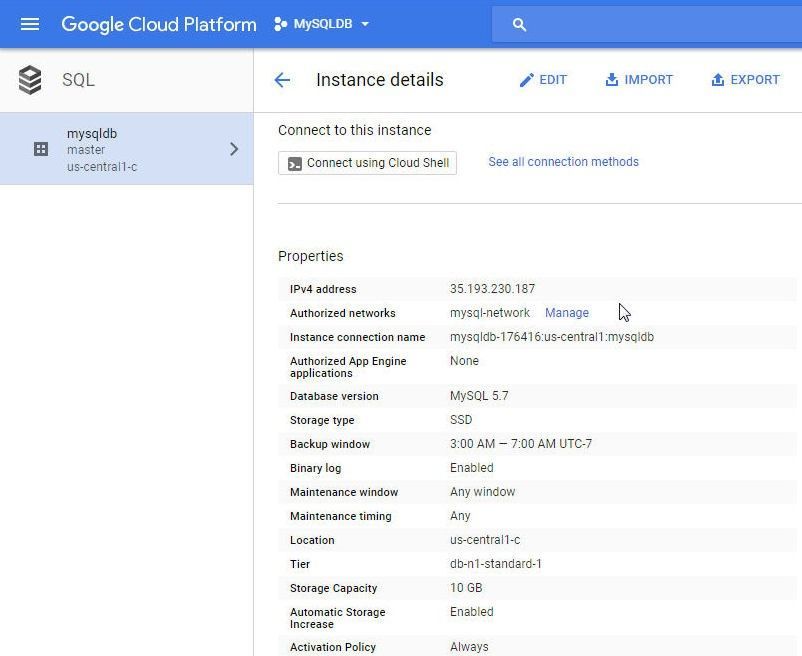Click the mysqldb instance grid icon

click(x=41, y=149)
